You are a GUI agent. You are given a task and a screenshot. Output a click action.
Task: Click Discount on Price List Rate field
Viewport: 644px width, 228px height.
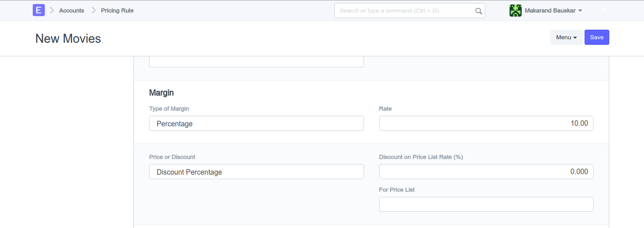(x=486, y=172)
